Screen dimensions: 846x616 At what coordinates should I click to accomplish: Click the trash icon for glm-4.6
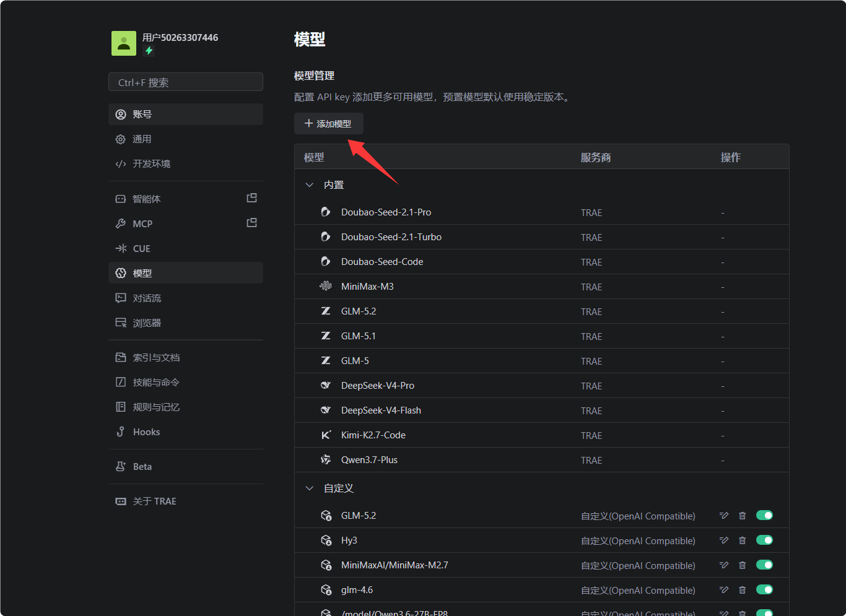[743, 590]
